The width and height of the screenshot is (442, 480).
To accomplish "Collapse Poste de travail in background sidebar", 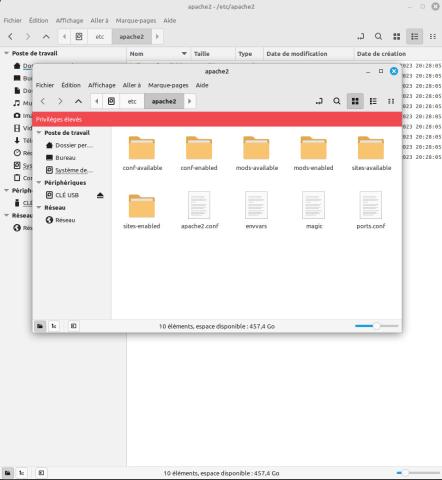I will pyautogui.click(x=6, y=53).
